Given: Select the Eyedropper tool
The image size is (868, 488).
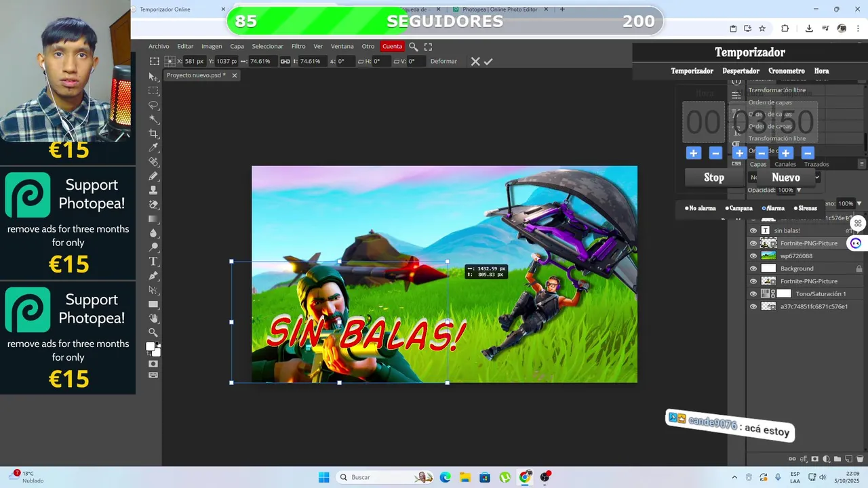Looking at the screenshot, I should (154, 148).
